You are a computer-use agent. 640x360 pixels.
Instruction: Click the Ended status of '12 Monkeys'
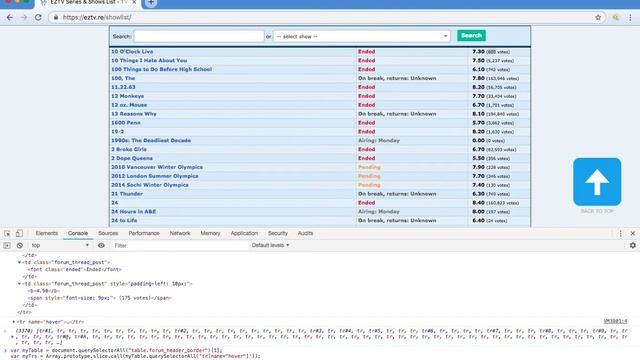click(367, 96)
